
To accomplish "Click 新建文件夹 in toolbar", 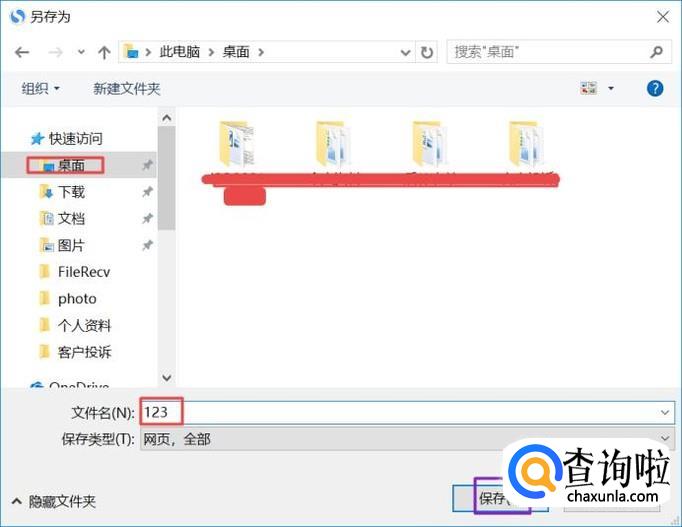I will (127, 89).
